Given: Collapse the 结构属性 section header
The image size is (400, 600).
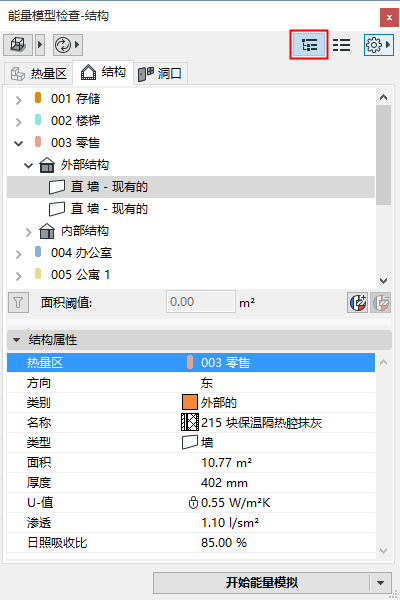Looking at the screenshot, I should 199,340.
